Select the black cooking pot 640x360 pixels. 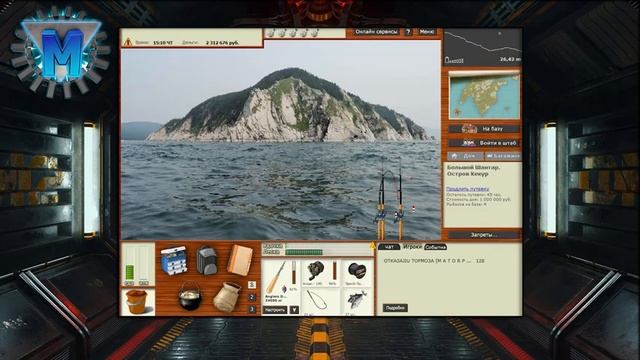click(x=190, y=296)
